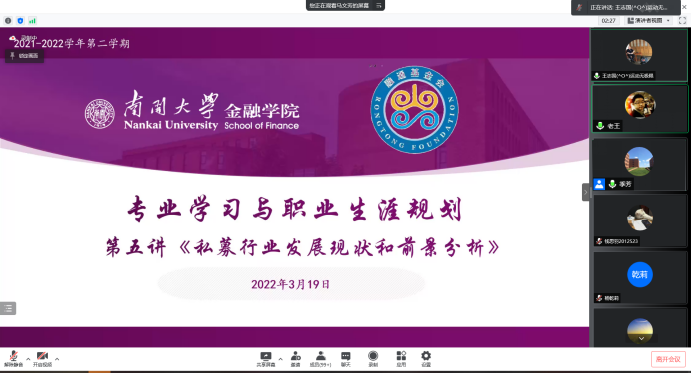Turn on the camera video
Viewport: 692px width, 373px height.
[42, 359]
